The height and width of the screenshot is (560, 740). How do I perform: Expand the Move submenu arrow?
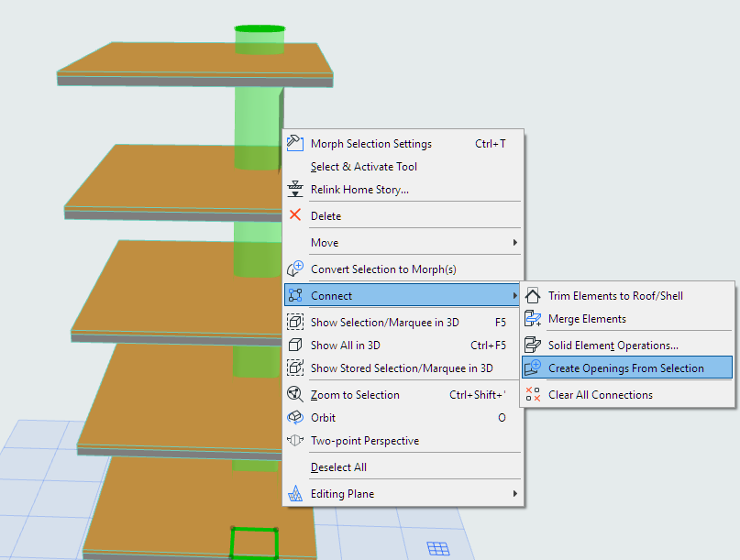(x=515, y=242)
